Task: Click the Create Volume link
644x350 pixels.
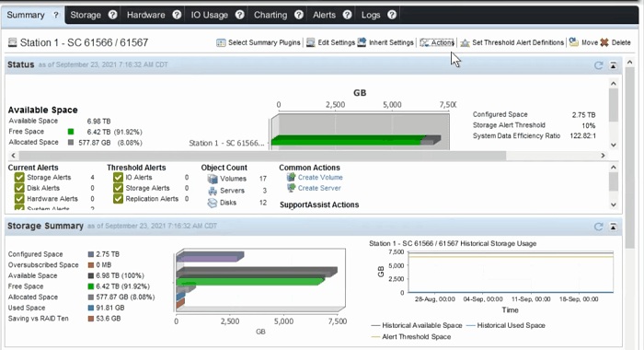Action: pos(320,177)
